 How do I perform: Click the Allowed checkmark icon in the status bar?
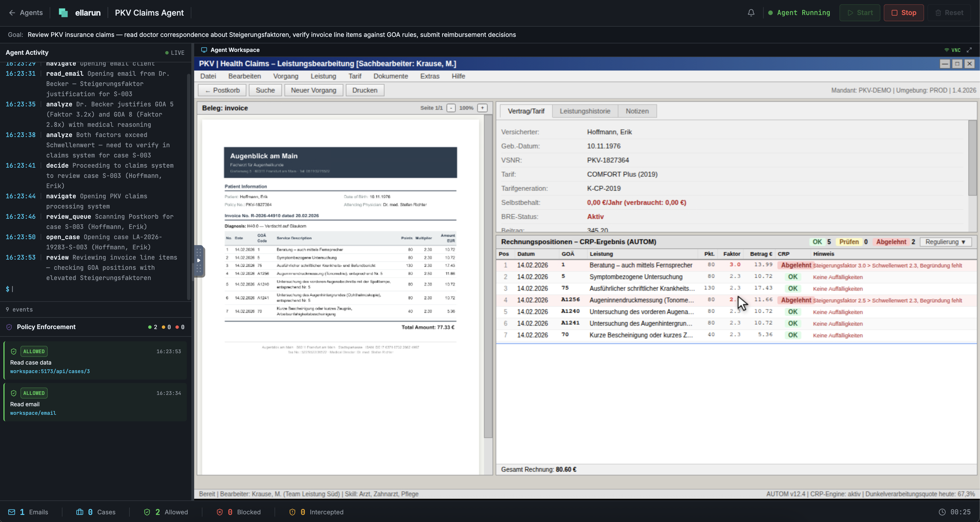click(147, 512)
